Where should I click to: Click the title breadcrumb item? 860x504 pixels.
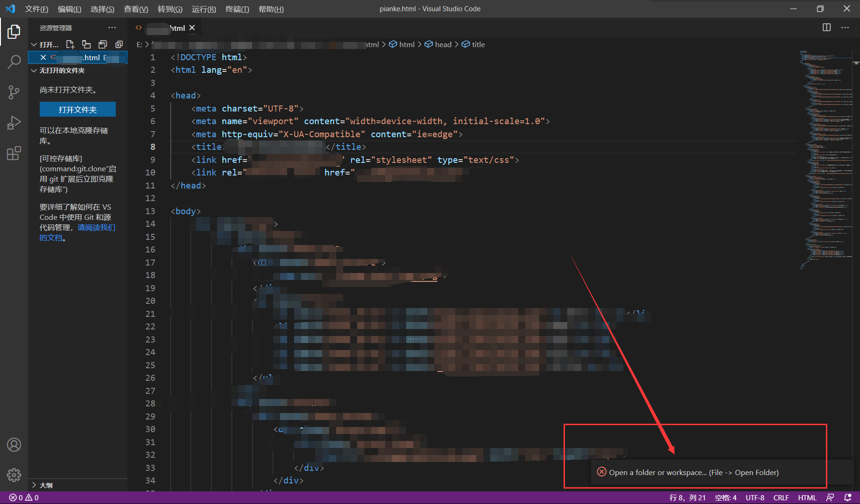[473, 44]
